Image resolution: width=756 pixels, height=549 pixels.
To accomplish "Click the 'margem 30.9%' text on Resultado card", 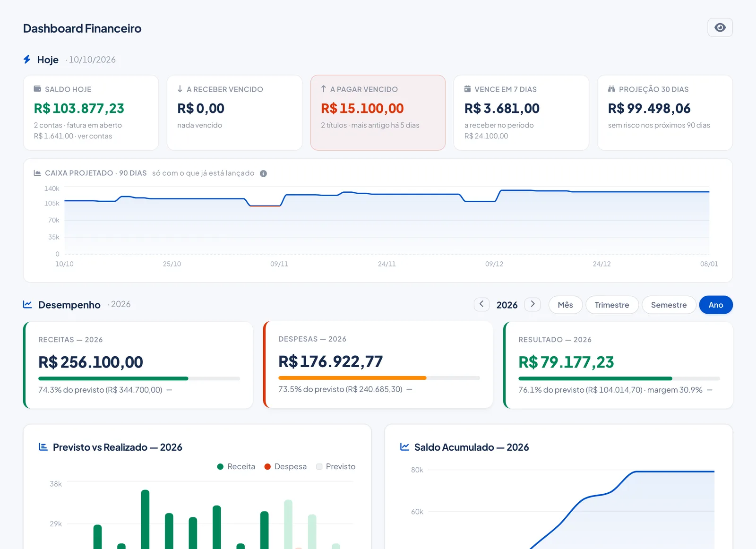I will pyautogui.click(x=675, y=390).
